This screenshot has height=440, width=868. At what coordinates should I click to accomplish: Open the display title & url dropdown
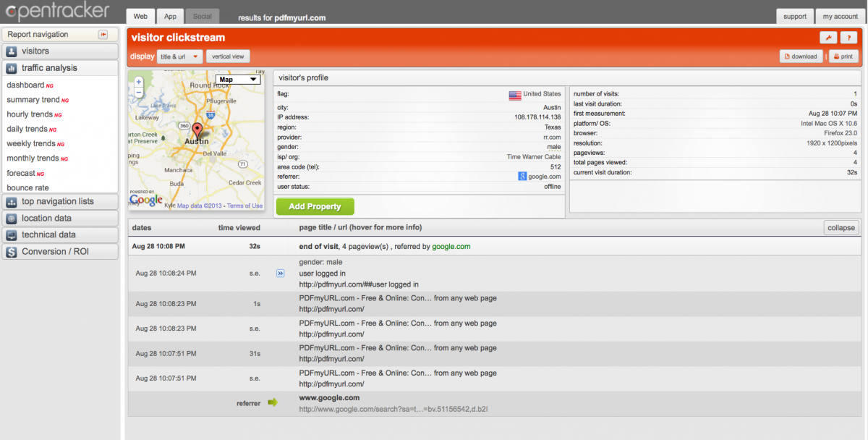pyautogui.click(x=179, y=56)
